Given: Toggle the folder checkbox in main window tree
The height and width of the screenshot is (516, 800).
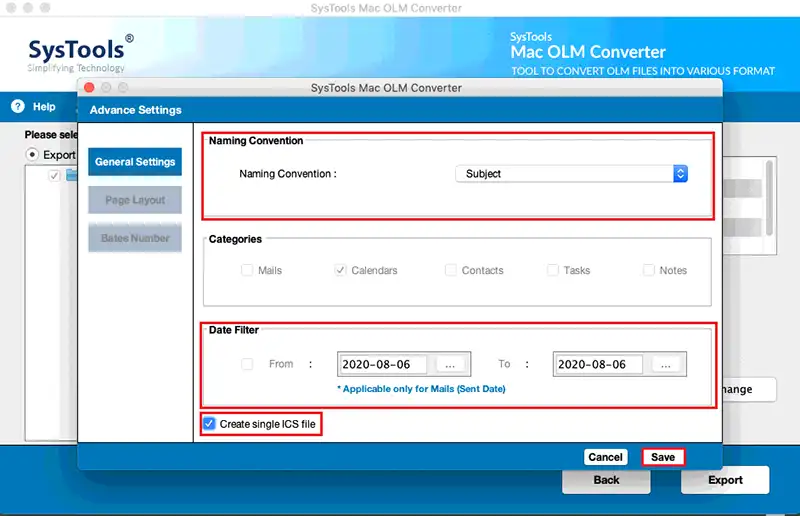Looking at the screenshot, I should [54, 176].
